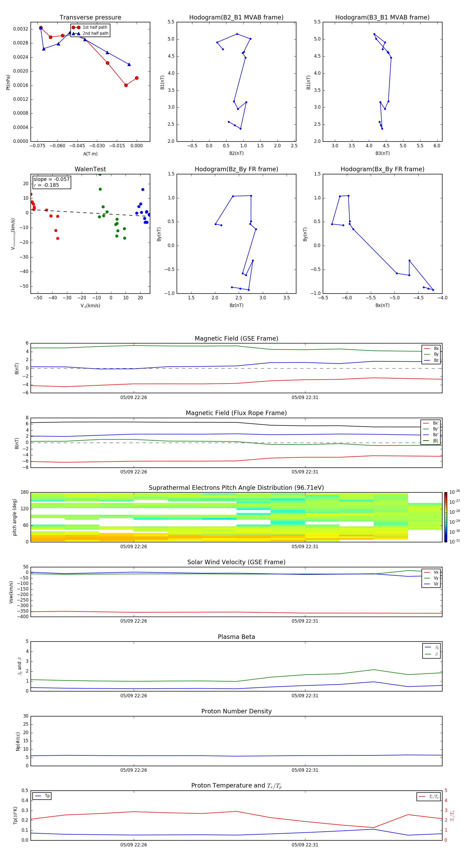Select the Vy legend entry
This screenshot has width=473, height=868.
tap(431, 578)
